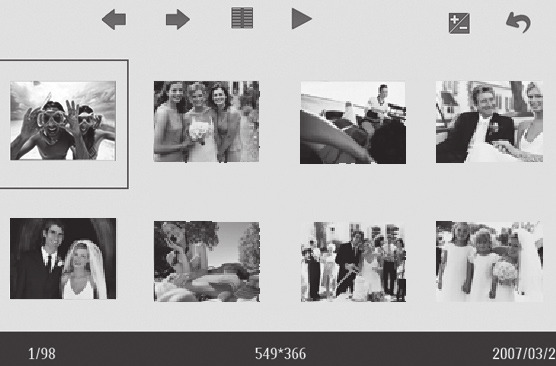Select the three bridesmaids photo thumbnail
556x366 pixels.
206,122
